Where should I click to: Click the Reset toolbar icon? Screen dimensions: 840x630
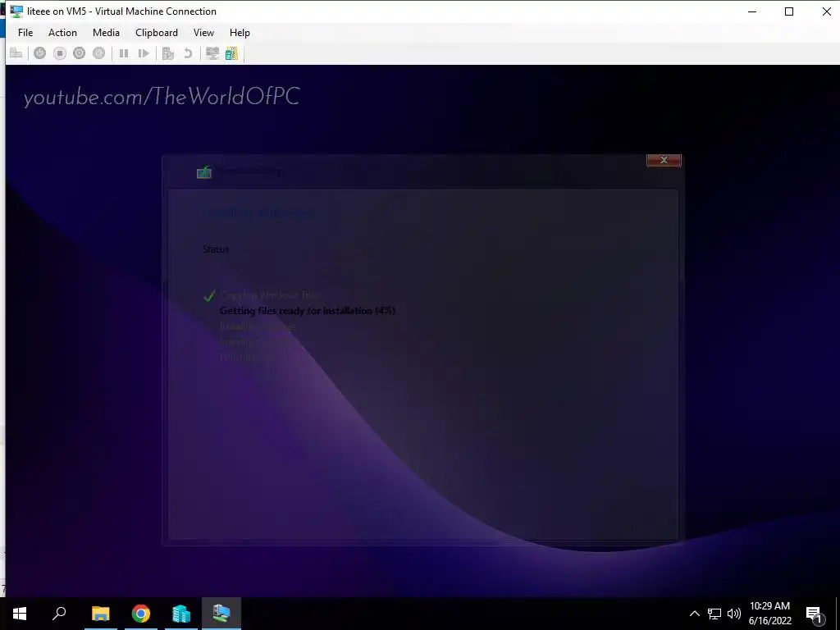coord(144,53)
